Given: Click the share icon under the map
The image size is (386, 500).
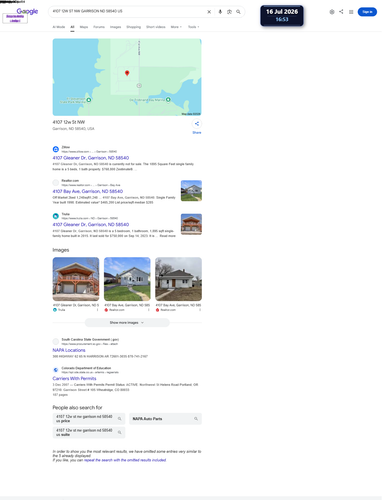Looking at the screenshot, I should [x=197, y=124].
